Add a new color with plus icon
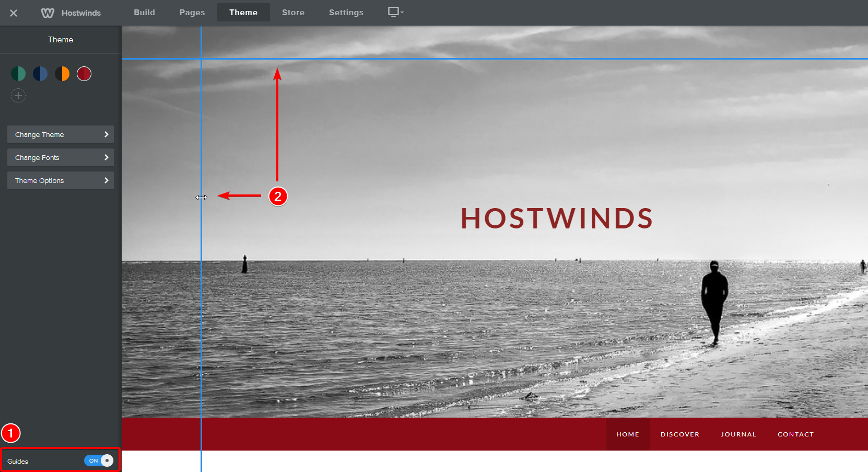This screenshot has height=472, width=868. pyautogui.click(x=18, y=96)
